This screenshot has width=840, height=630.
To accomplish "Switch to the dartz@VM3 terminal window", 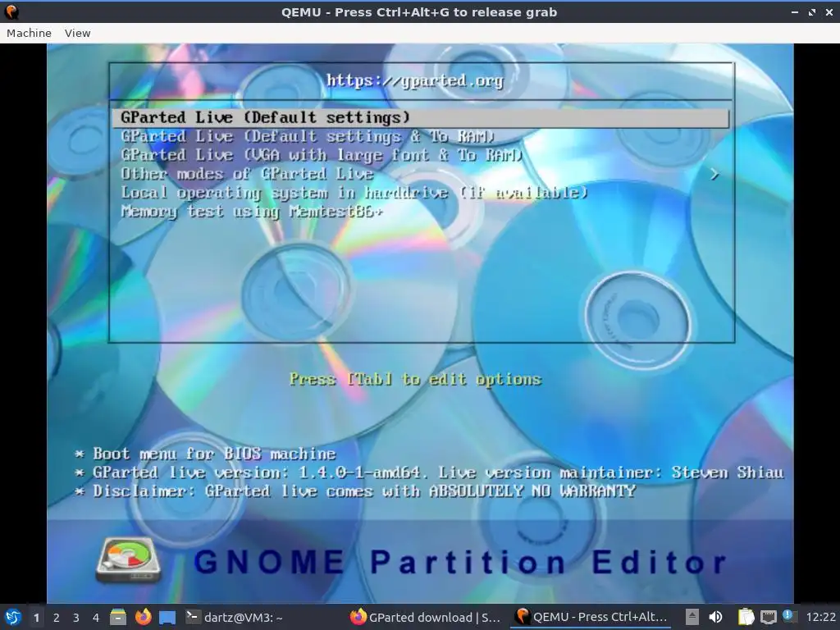I will tap(235, 617).
